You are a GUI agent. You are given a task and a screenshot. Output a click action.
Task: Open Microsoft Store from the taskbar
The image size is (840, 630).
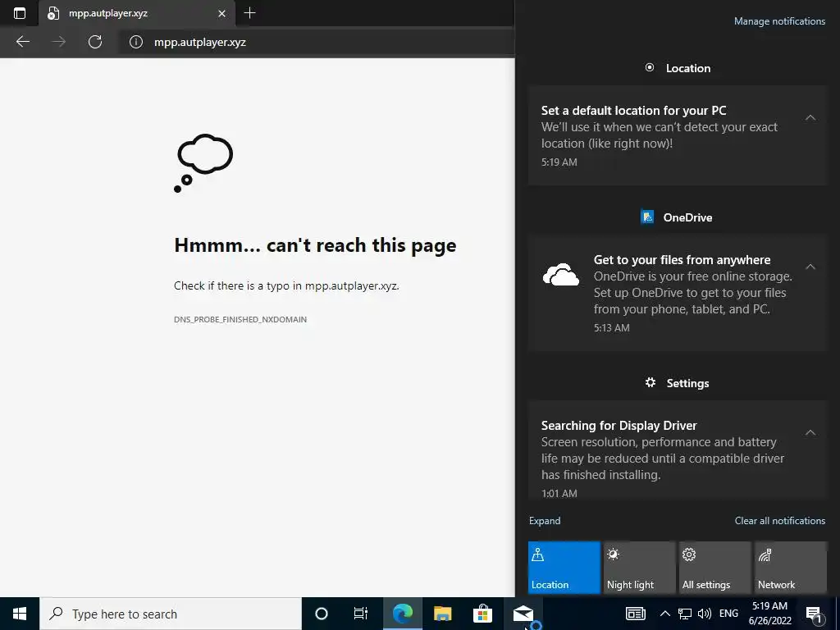point(482,614)
